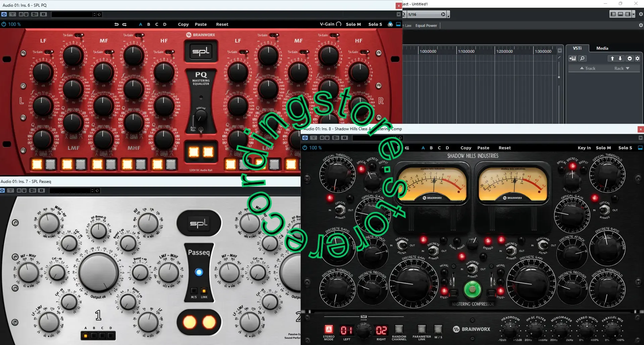644x345 pixels.
Task: Click the blue monitor icon in SPL PQ toolbar
Action: [x=398, y=24]
